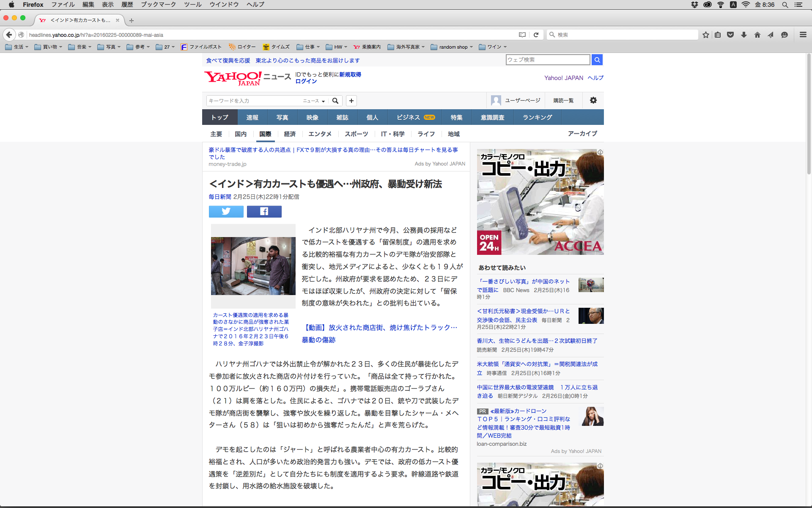This screenshot has width=812, height=508.
Task: Open the Firefox downloads arrow icon
Action: coord(744,35)
